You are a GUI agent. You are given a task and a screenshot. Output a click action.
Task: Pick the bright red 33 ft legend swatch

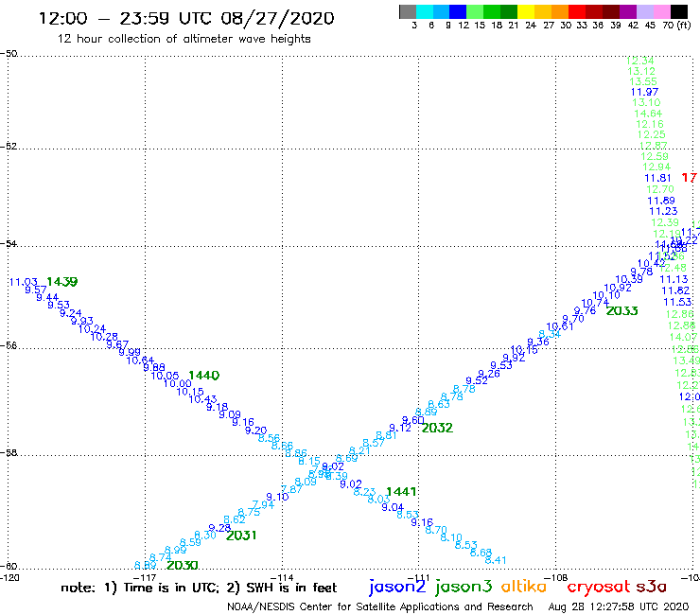click(x=577, y=11)
